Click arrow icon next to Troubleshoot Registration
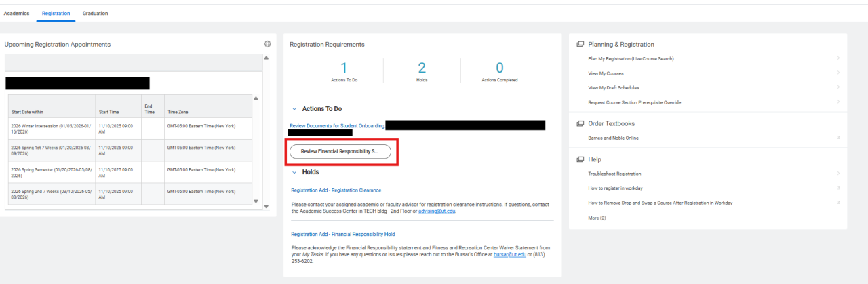The image size is (868, 284). click(x=838, y=174)
